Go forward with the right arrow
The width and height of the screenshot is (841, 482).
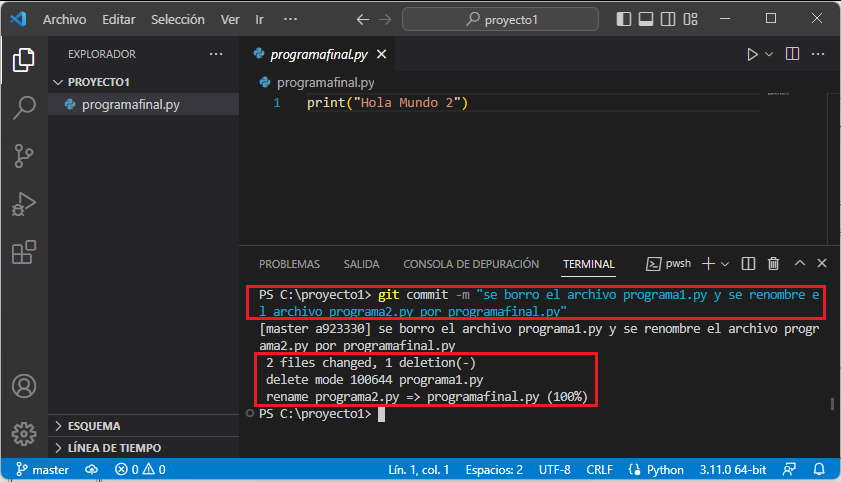[x=385, y=19]
